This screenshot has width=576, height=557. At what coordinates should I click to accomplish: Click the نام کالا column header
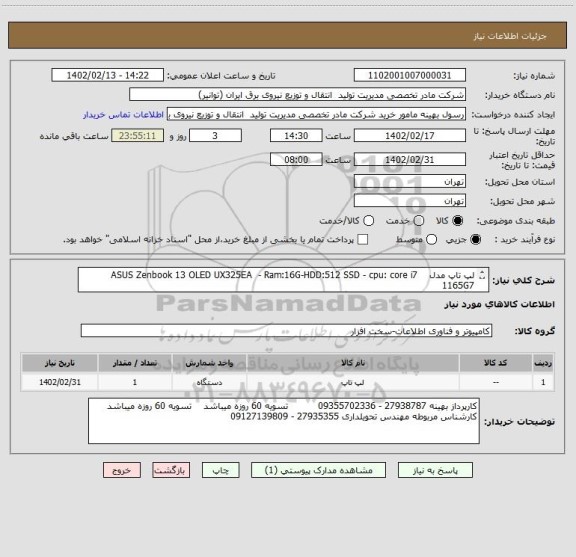click(x=353, y=363)
